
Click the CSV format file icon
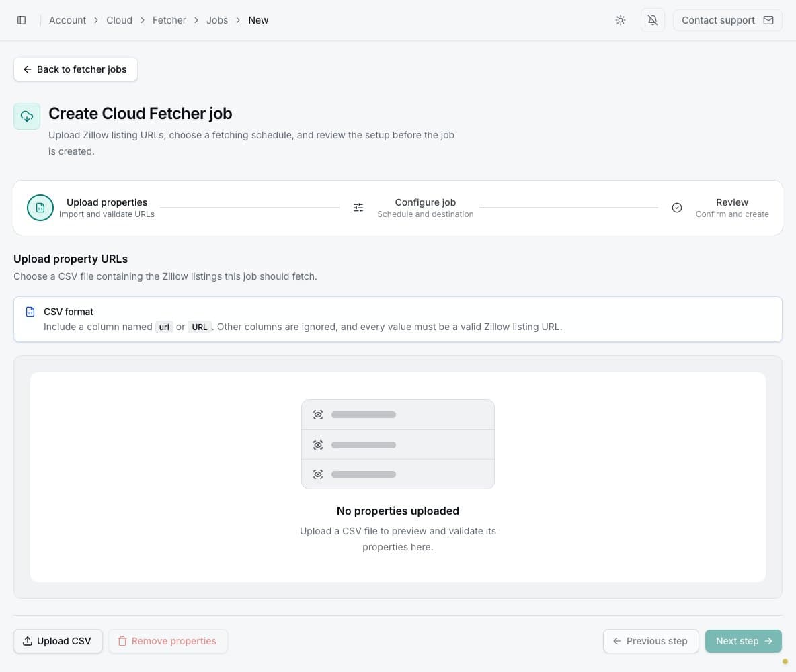pos(30,312)
